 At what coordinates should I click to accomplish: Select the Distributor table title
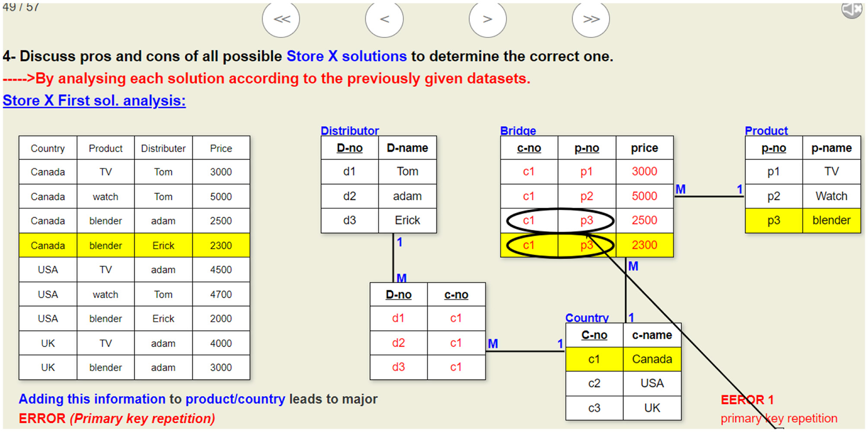pyautogui.click(x=349, y=131)
